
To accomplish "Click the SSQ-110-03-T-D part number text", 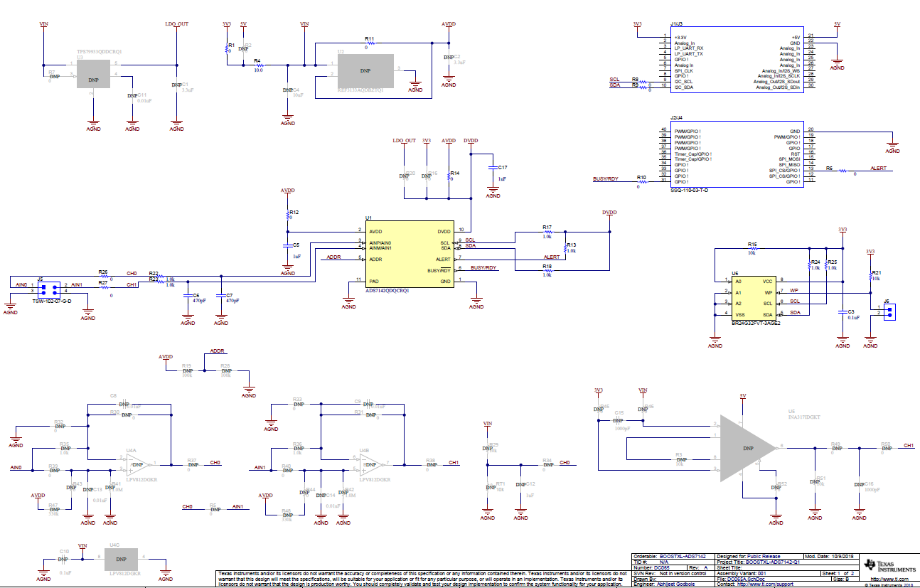I will coord(689,190).
